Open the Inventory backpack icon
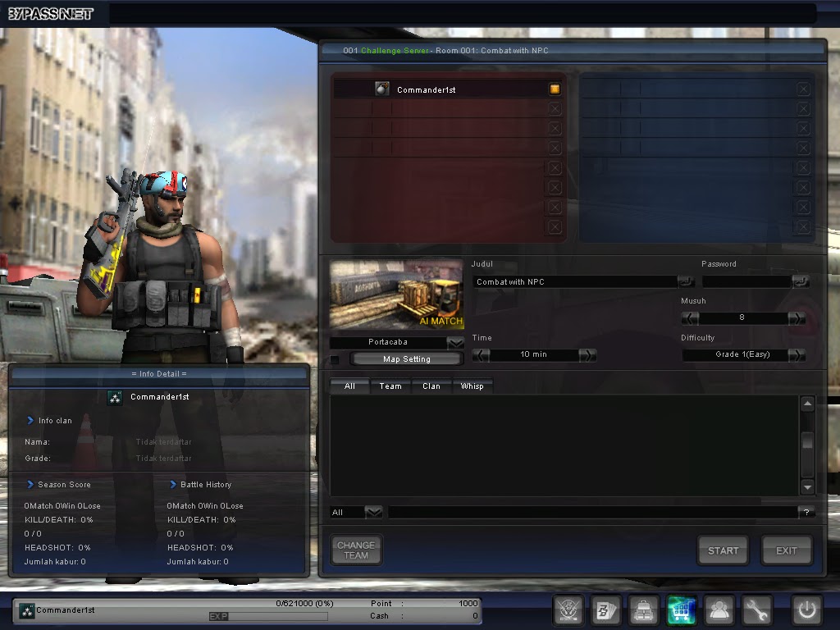 pyautogui.click(x=644, y=610)
